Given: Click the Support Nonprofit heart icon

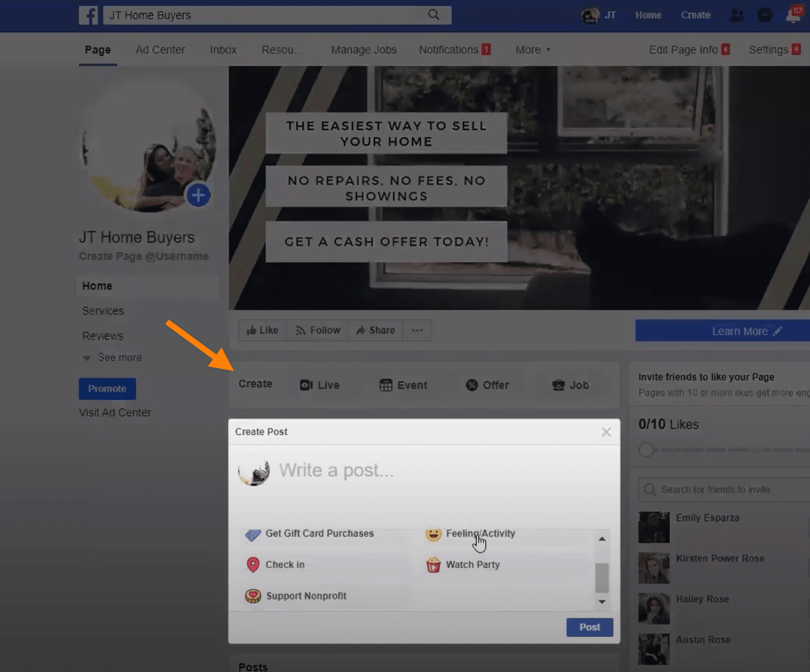Looking at the screenshot, I should (x=253, y=596).
